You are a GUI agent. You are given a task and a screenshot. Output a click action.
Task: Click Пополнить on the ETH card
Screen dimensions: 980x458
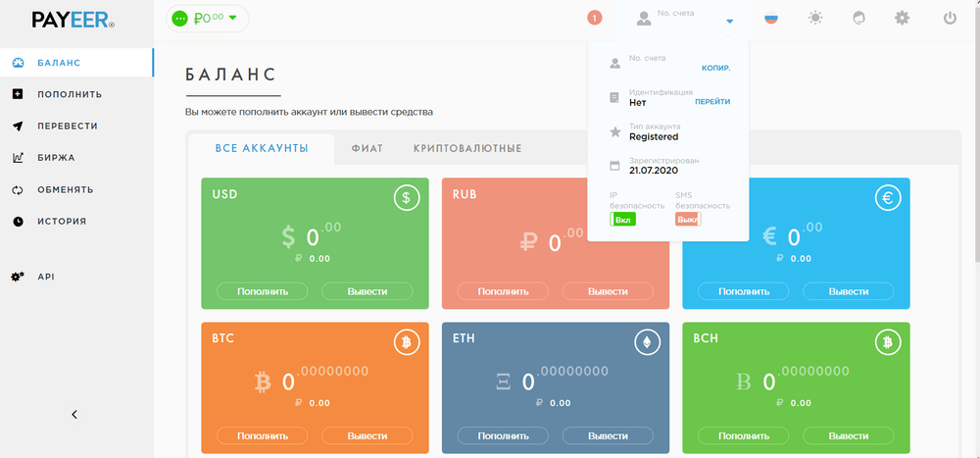(503, 435)
